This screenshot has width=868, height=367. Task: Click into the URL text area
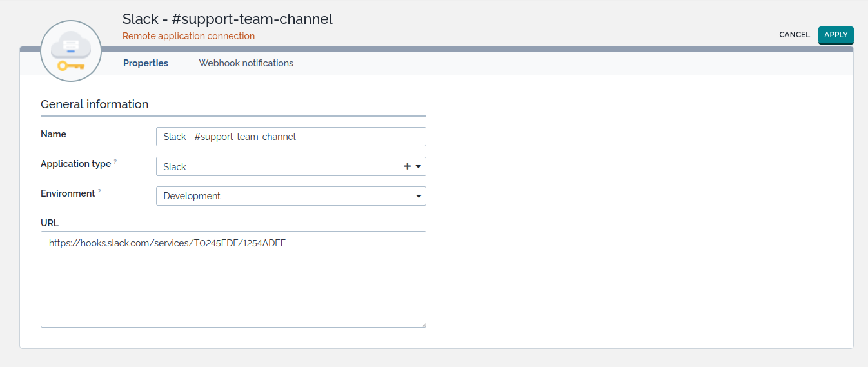233,279
